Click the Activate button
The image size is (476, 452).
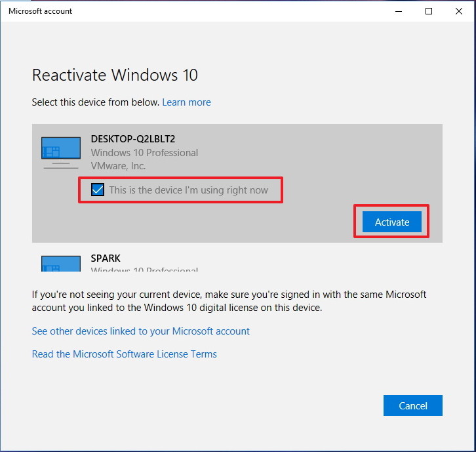391,222
